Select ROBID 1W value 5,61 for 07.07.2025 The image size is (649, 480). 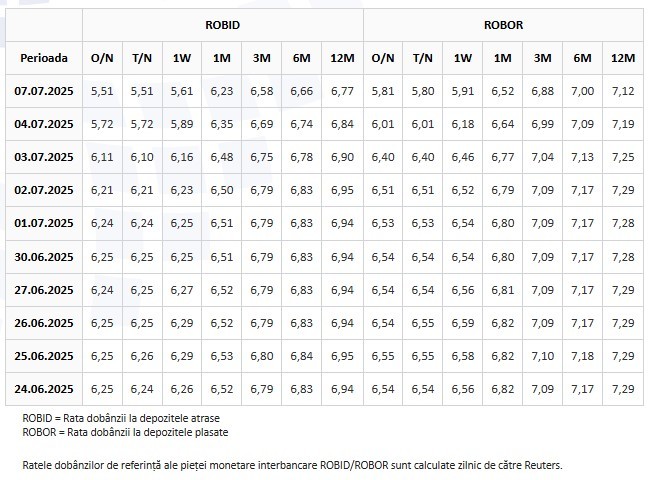(182, 91)
